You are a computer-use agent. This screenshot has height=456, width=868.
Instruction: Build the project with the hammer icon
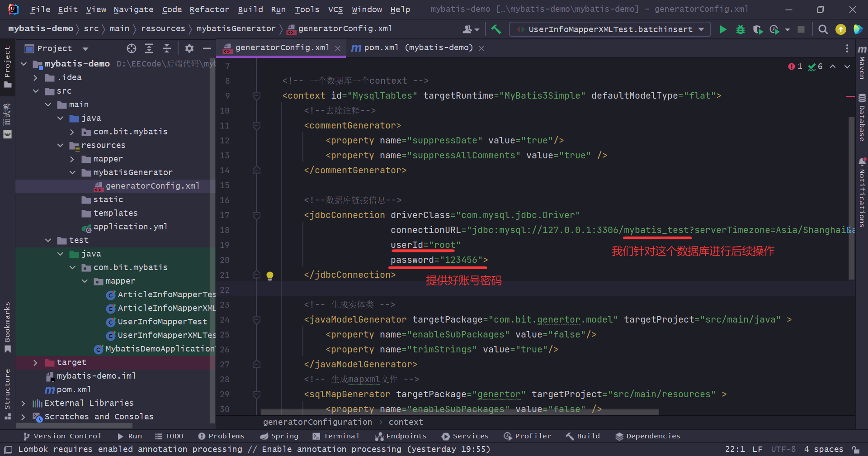click(x=496, y=29)
